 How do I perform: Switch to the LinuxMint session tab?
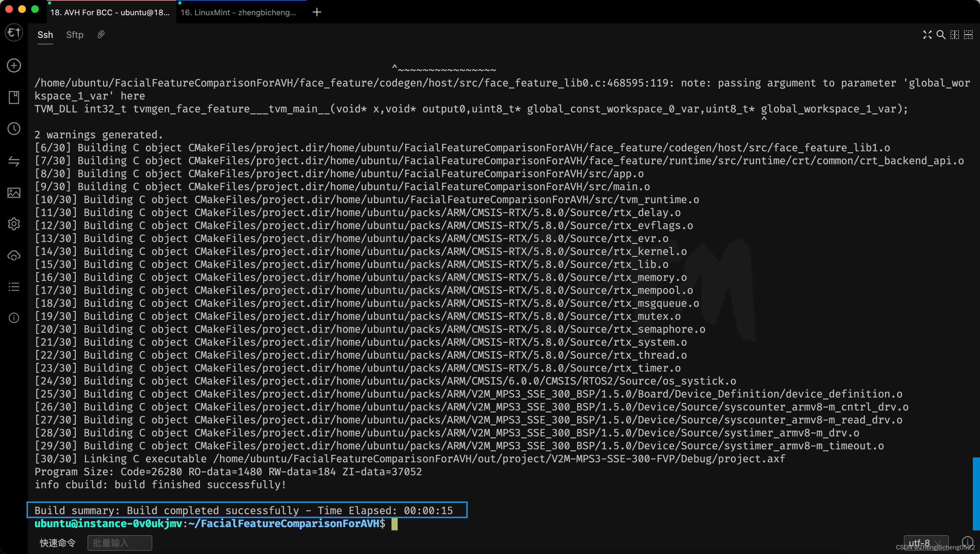tap(238, 12)
